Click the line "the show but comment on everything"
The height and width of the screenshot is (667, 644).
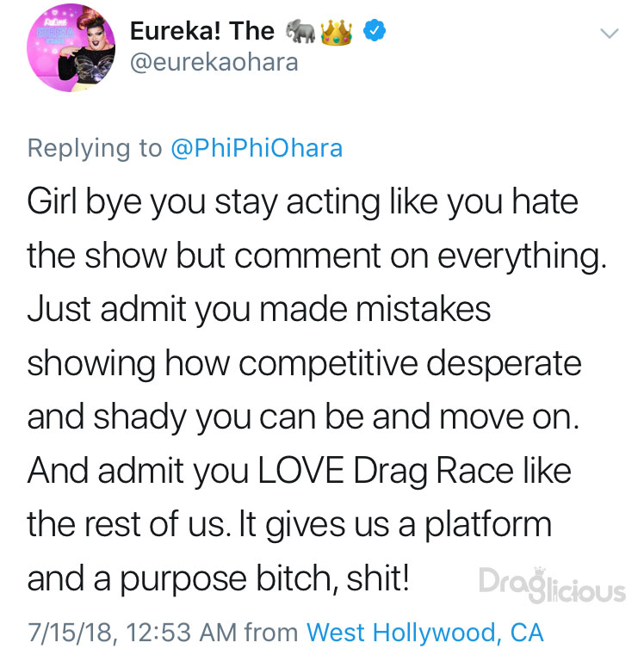317,256
